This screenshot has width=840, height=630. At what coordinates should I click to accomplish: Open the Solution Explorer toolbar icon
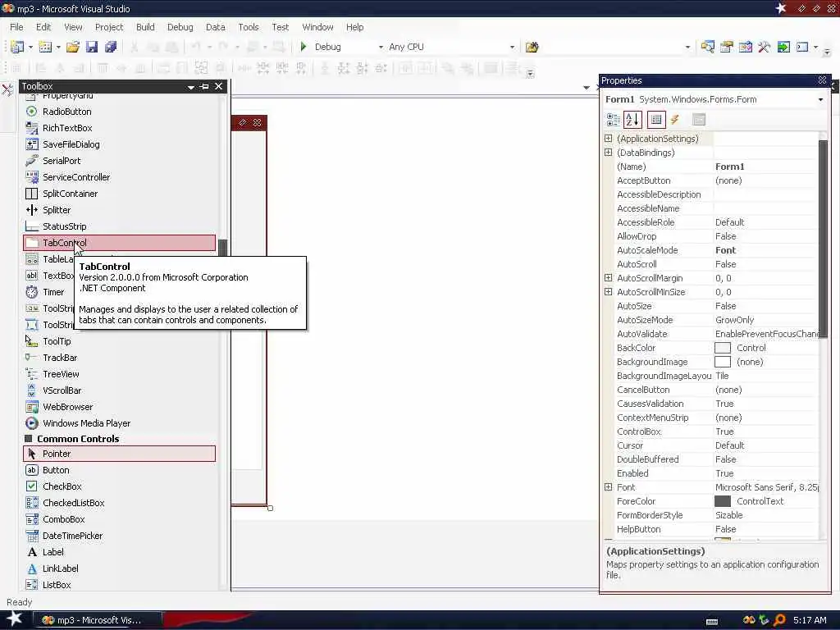(707, 47)
